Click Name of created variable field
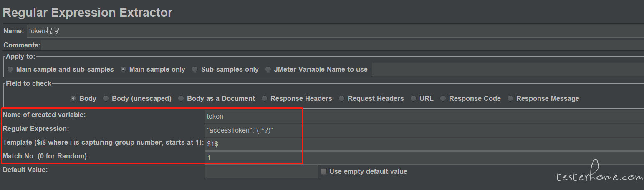644x190 pixels. (424, 117)
